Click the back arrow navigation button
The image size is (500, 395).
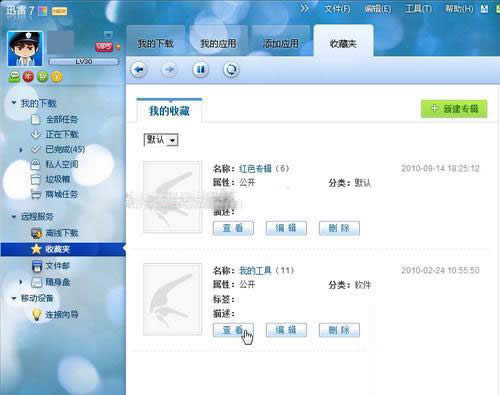[x=138, y=70]
